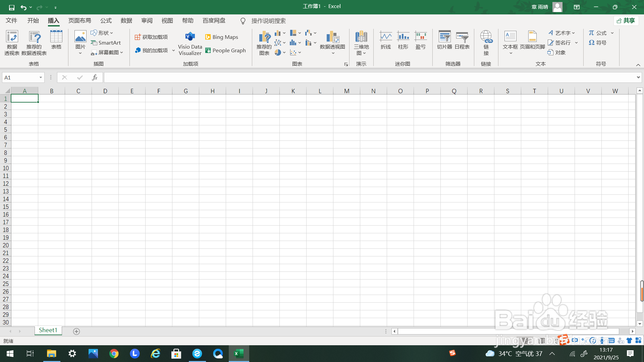Switch to the 页面布局 ribbon tab
This screenshot has width=644, height=362.
tap(79, 21)
